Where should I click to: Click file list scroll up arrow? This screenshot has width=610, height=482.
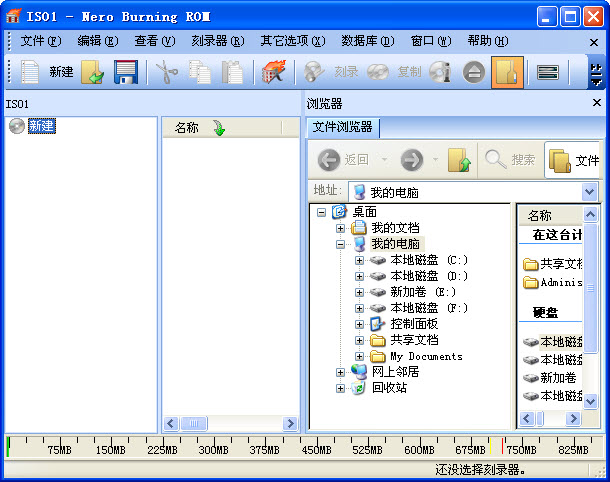click(590, 214)
